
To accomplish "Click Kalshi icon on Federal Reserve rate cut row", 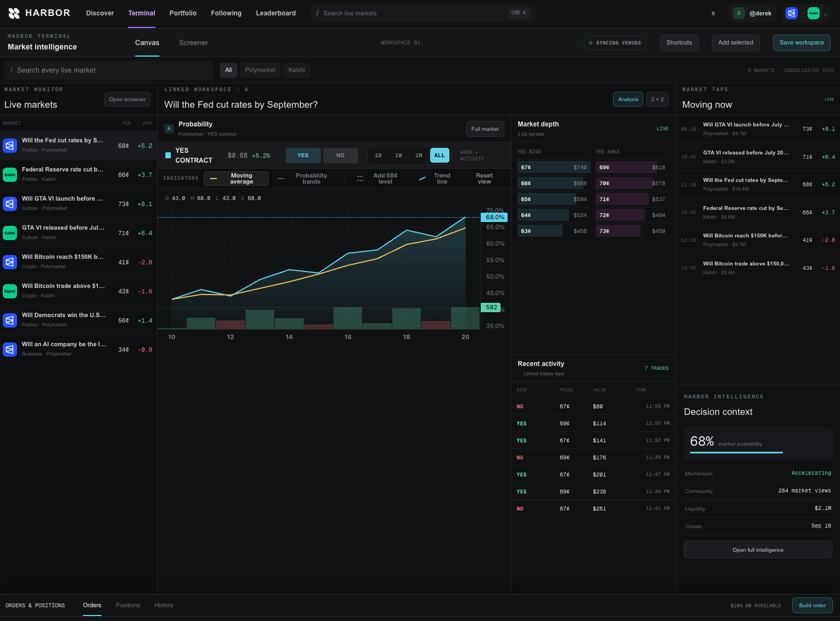I will pyautogui.click(x=10, y=175).
